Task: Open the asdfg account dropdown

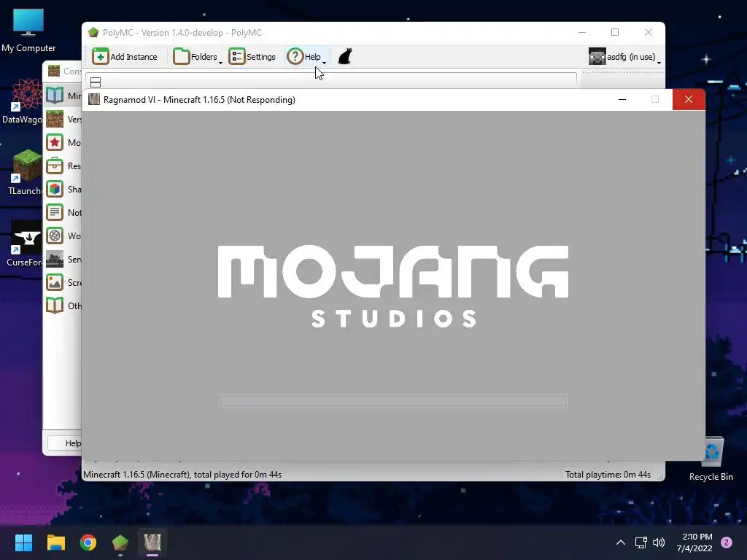Action: point(624,57)
